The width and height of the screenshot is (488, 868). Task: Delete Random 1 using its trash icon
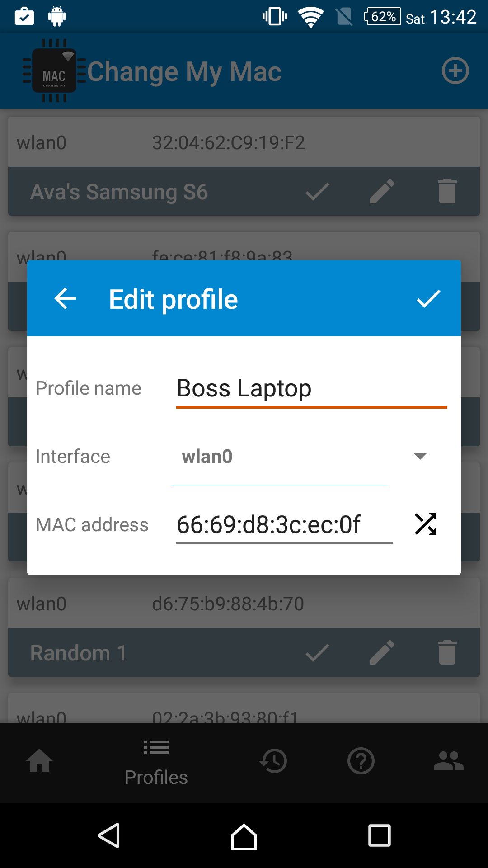(x=447, y=653)
